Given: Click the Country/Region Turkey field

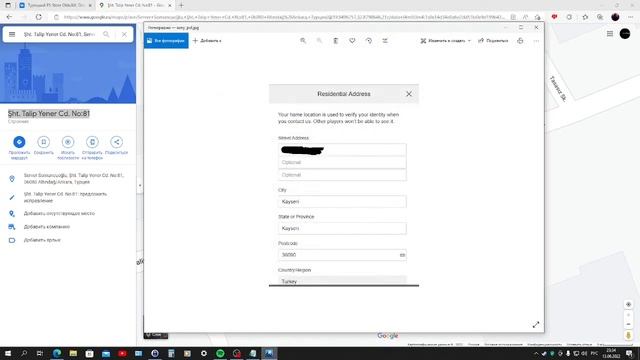Looking at the screenshot, I should click(342, 280).
